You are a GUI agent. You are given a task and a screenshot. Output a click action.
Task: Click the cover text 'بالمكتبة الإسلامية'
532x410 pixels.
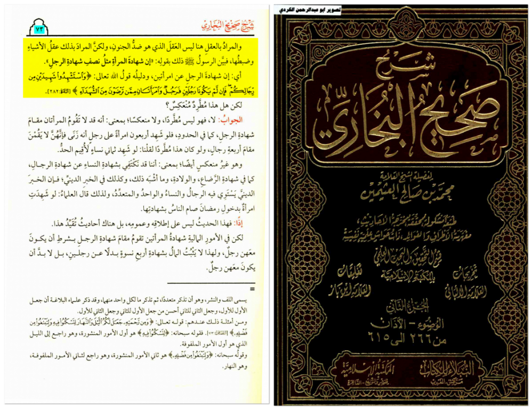tap(408, 275)
